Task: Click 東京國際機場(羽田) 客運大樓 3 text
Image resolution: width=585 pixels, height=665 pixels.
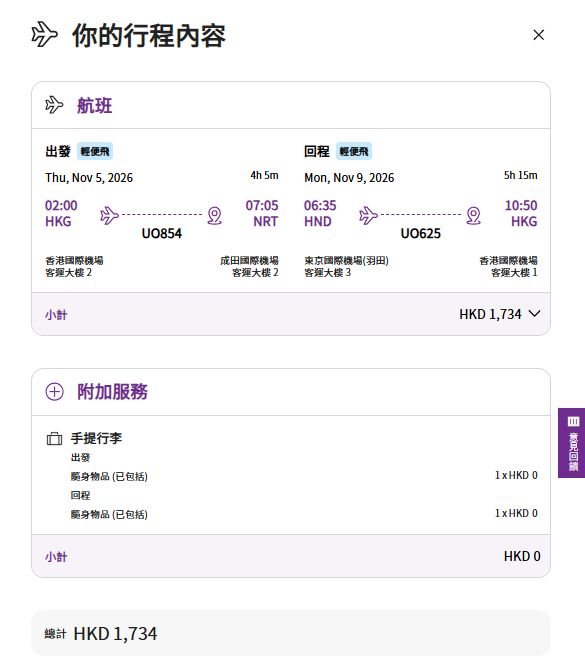Action: [346, 266]
